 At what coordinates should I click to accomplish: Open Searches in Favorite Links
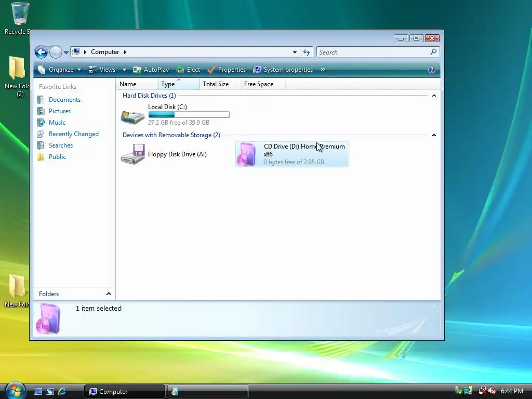[x=61, y=145]
